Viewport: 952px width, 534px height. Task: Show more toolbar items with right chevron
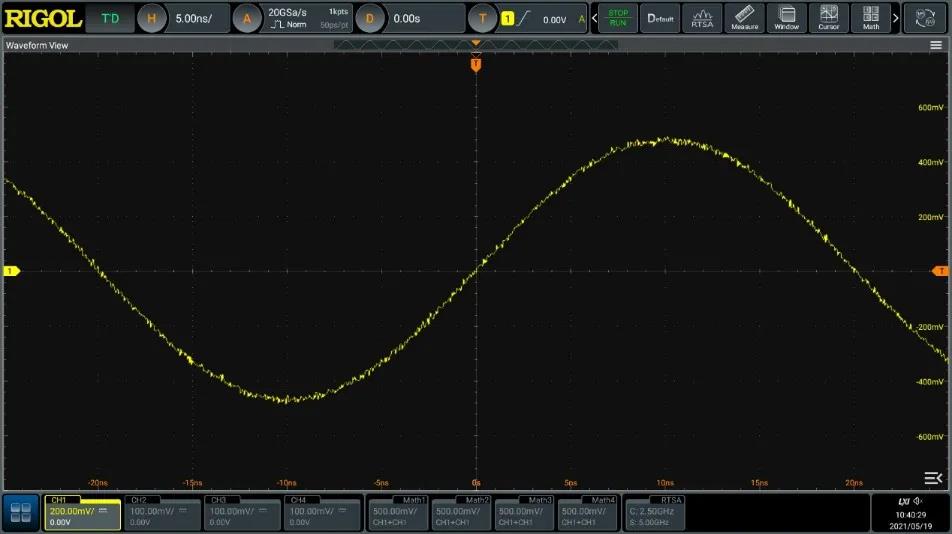point(896,18)
